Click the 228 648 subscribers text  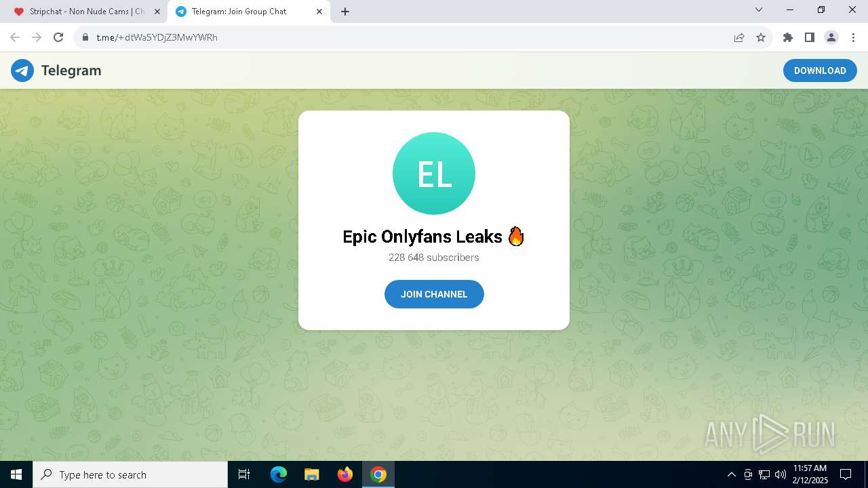(x=434, y=258)
